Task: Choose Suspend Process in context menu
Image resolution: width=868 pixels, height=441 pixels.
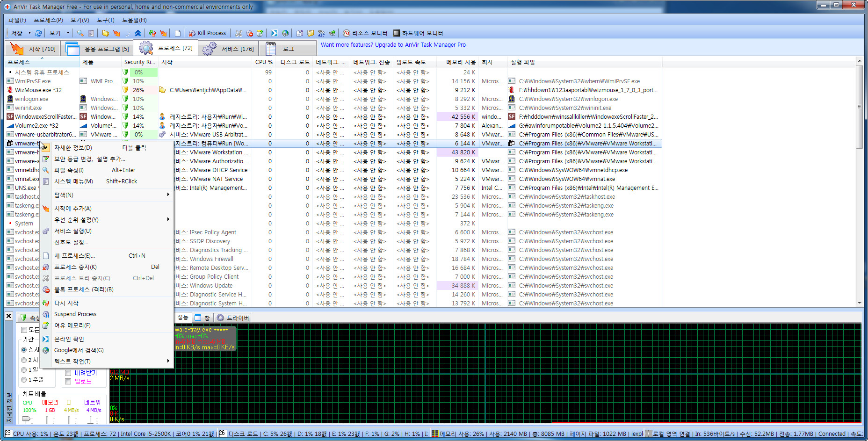Action: coord(107,314)
